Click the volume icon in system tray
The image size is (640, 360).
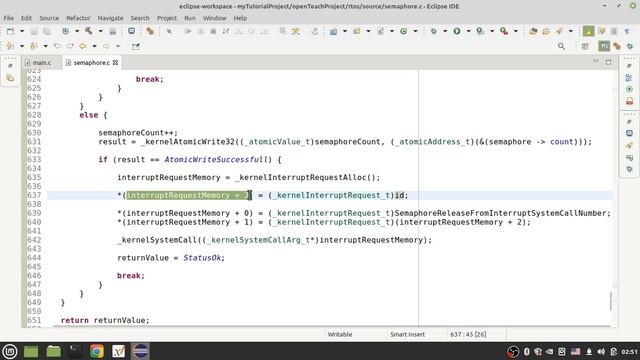[x=601, y=351]
